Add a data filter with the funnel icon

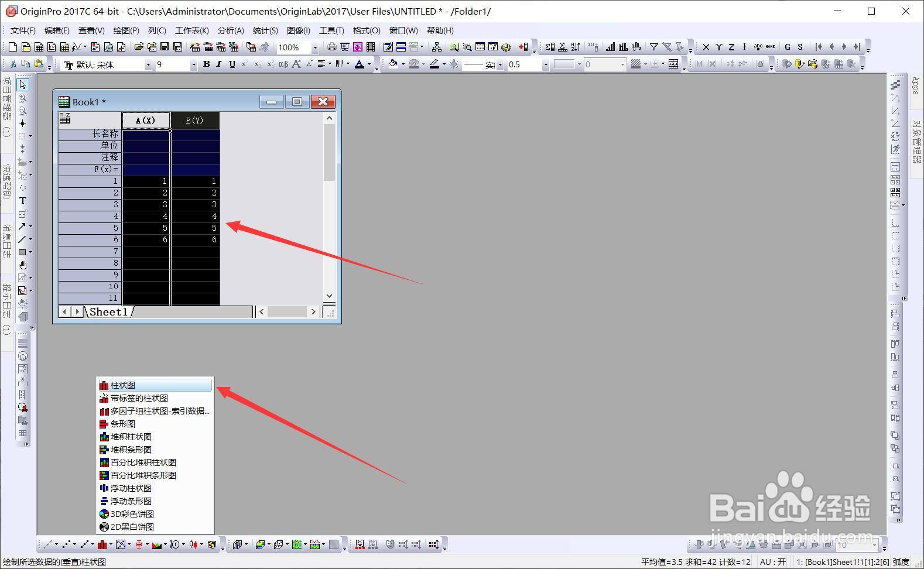pos(654,47)
